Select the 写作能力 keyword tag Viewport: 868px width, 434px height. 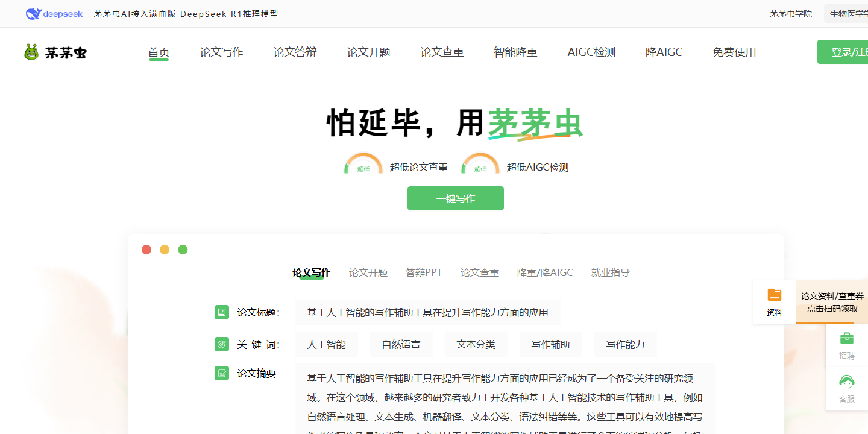pos(626,344)
